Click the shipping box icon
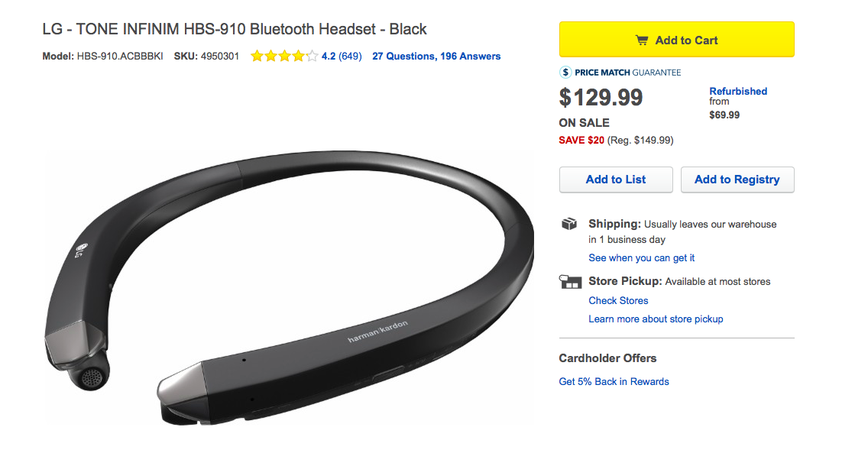Image resolution: width=868 pixels, height=453 pixels. pos(569,225)
